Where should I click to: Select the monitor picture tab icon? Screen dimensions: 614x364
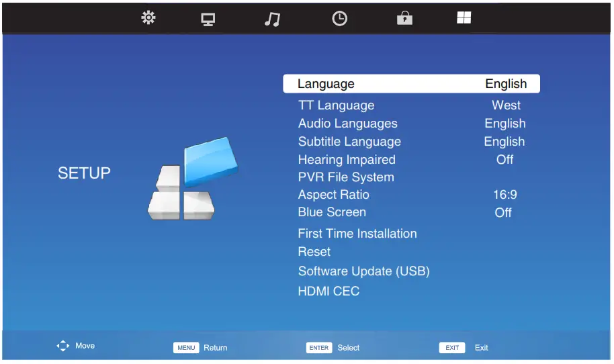[208, 19]
